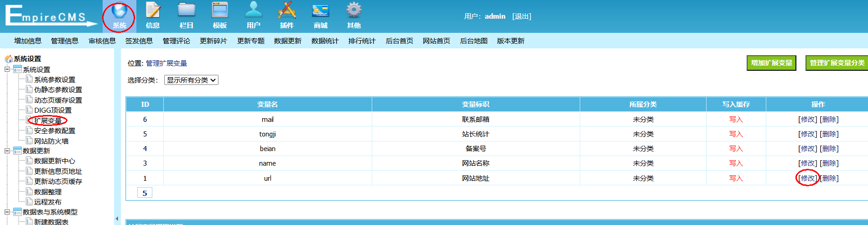Open the 选择分类 category dropdown
Screen dimensions: 868x225
pyautogui.click(x=191, y=80)
